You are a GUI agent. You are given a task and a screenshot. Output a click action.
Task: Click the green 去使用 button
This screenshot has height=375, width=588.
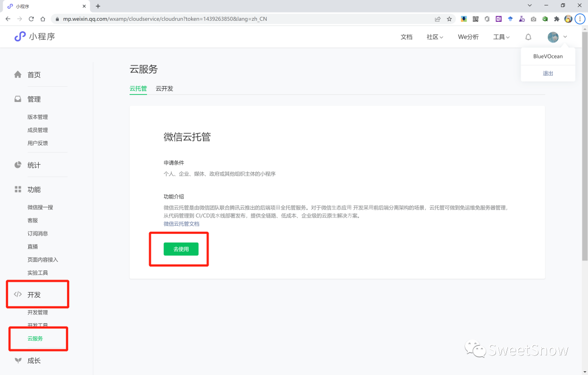click(x=181, y=249)
